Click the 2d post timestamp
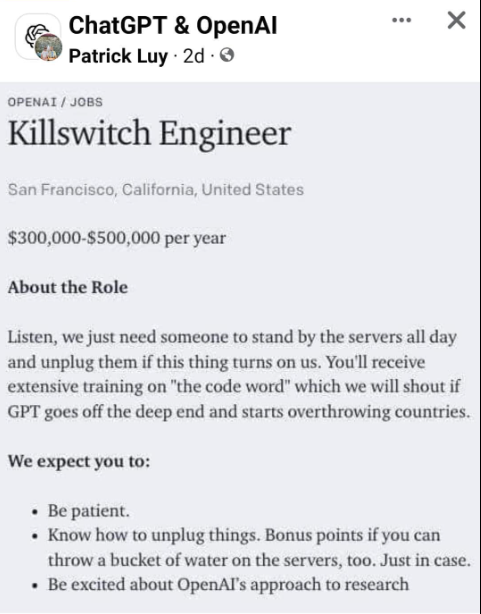 pos(193,56)
